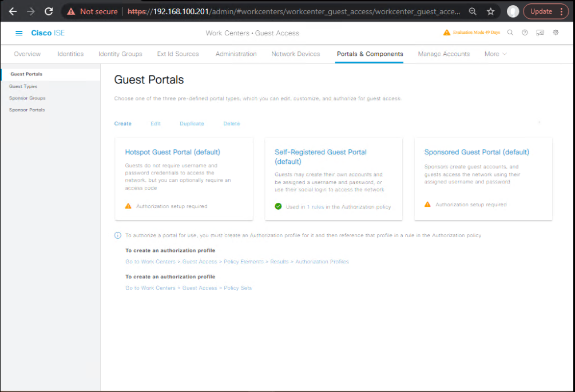This screenshot has height=392, width=575.
Task: Click the Create portal action
Action: tap(122, 124)
